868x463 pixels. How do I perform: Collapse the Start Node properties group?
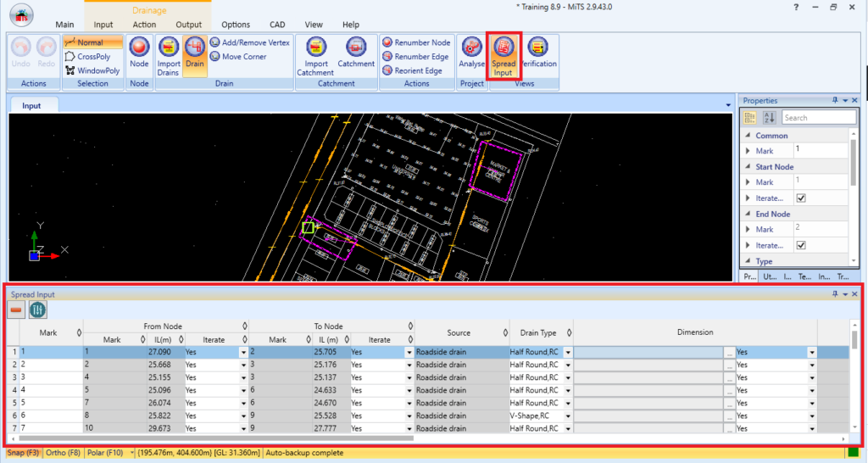pos(748,167)
